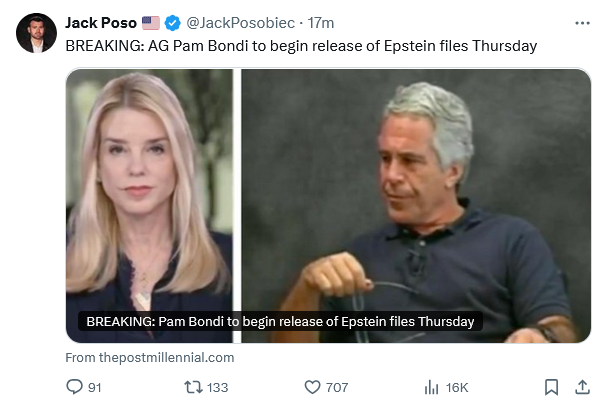Click the blue verified checkmark badge
This screenshot has height=408, width=609.
[172, 23]
